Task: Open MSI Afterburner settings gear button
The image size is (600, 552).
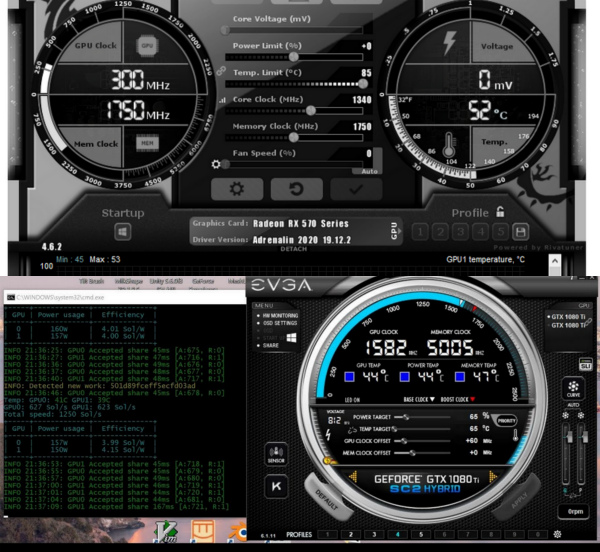Action: coord(237,189)
